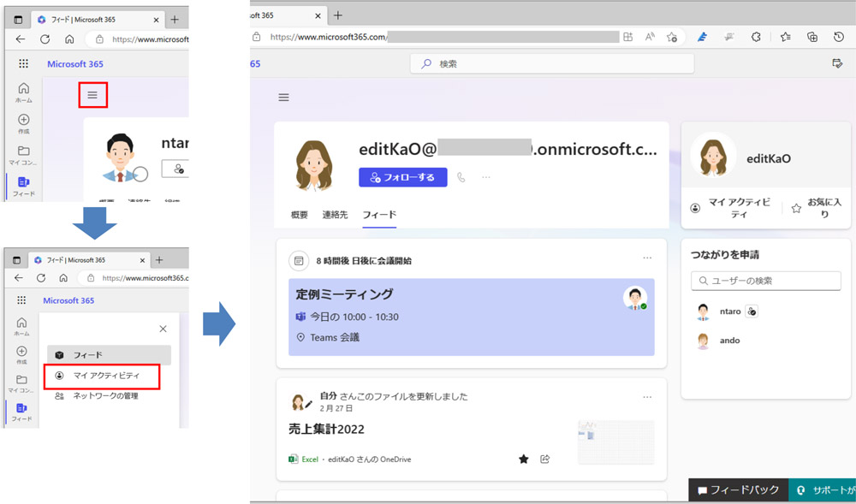The height and width of the screenshot is (504, 856).
Task: Close the flyout menu with X
Action: [163, 329]
